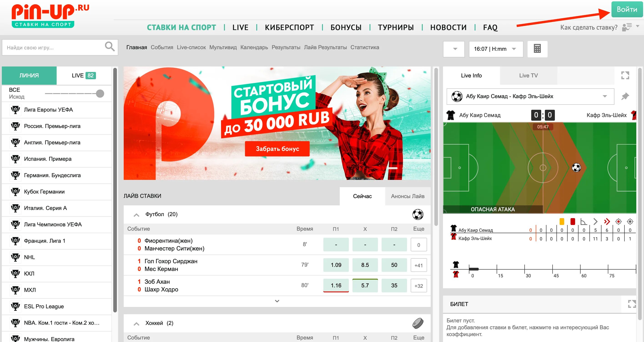Click the football icon in Футбол header
644x342 pixels.
tap(418, 214)
